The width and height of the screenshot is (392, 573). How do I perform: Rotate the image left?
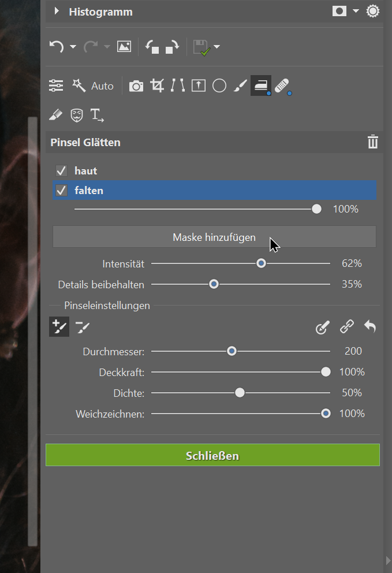(152, 47)
